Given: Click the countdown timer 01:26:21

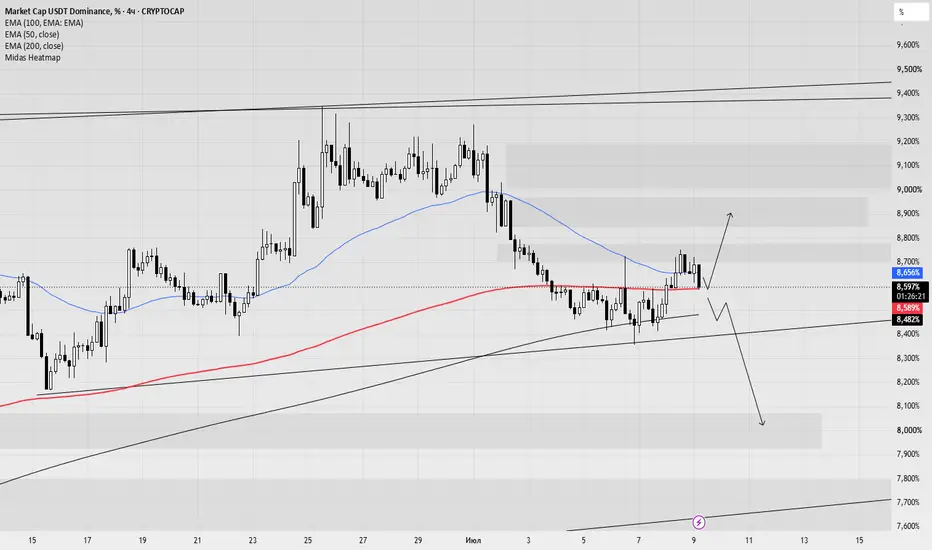Looking at the screenshot, I should pyautogui.click(x=911, y=296).
